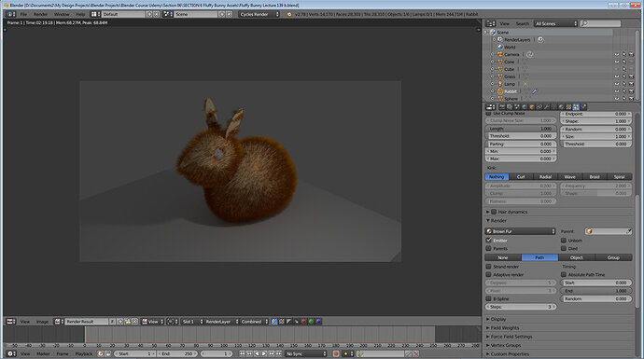This screenshot has width=644, height=359.
Task: Click the red channel display icon
Action: point(304,322)
